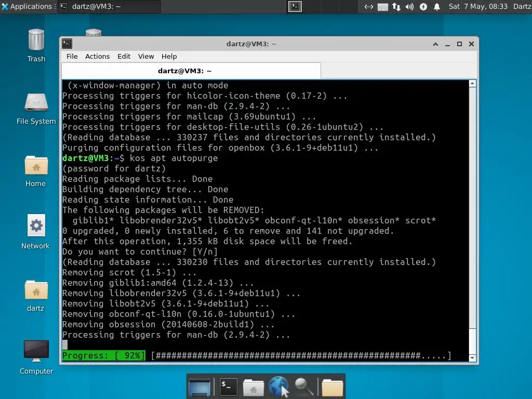Open the Edit menu in the terminal
Viewport: 532px width, 399px height.
click(x=124, y=56)
